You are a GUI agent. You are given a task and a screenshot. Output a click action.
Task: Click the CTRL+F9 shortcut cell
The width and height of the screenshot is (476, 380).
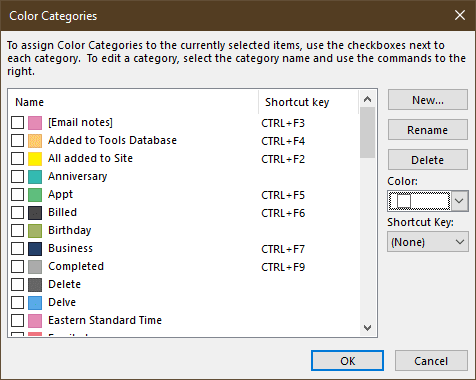click(x=283, y=267)
